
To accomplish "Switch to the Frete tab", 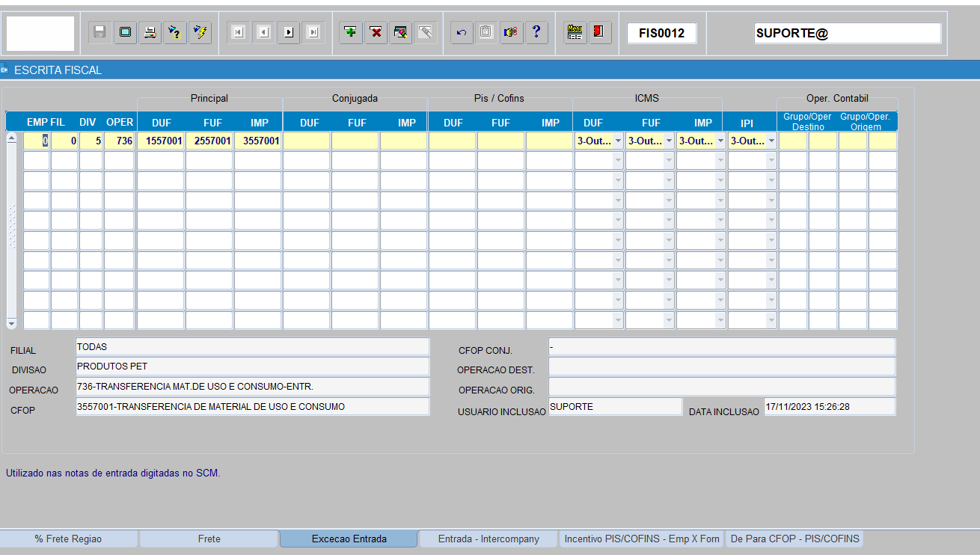I will [209, 539].
